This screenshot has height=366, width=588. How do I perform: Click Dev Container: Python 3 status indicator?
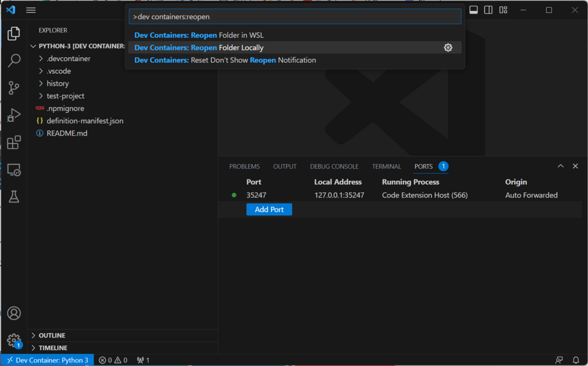coord(47,360)
